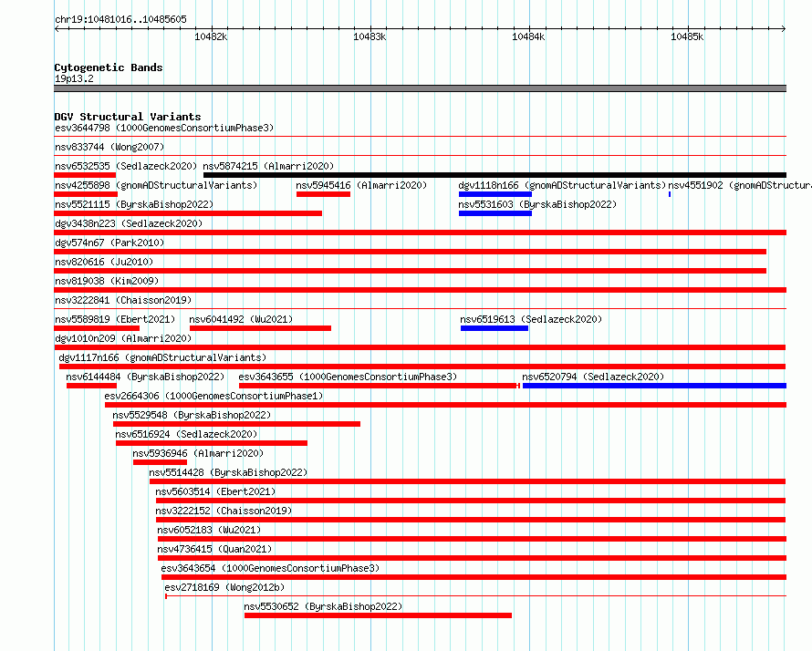Click the red bar under esv3643655

379,386
